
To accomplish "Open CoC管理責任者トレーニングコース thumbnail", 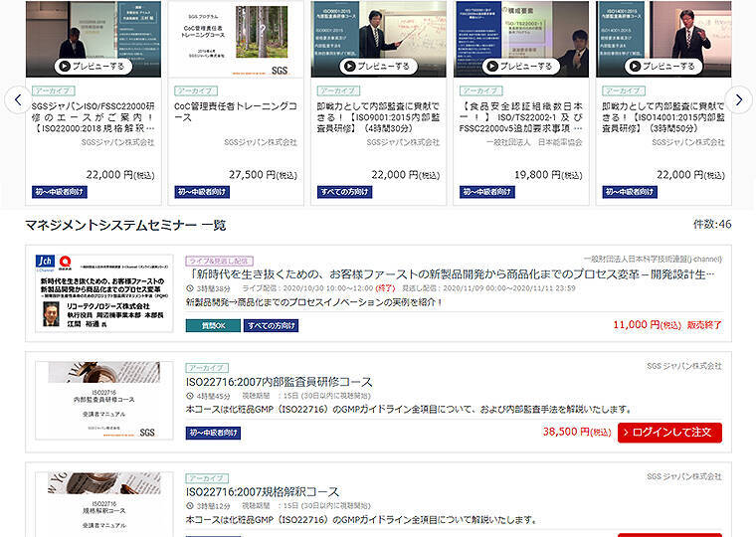I will 236,39.
